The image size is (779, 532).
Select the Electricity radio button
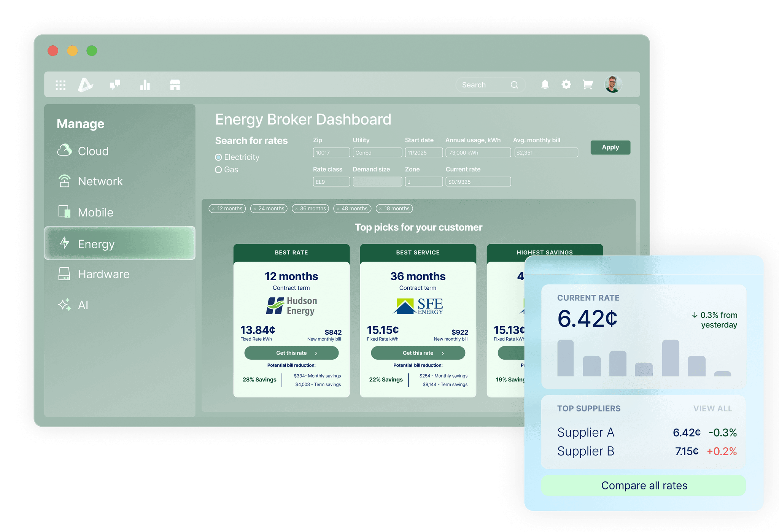[218, 157]
